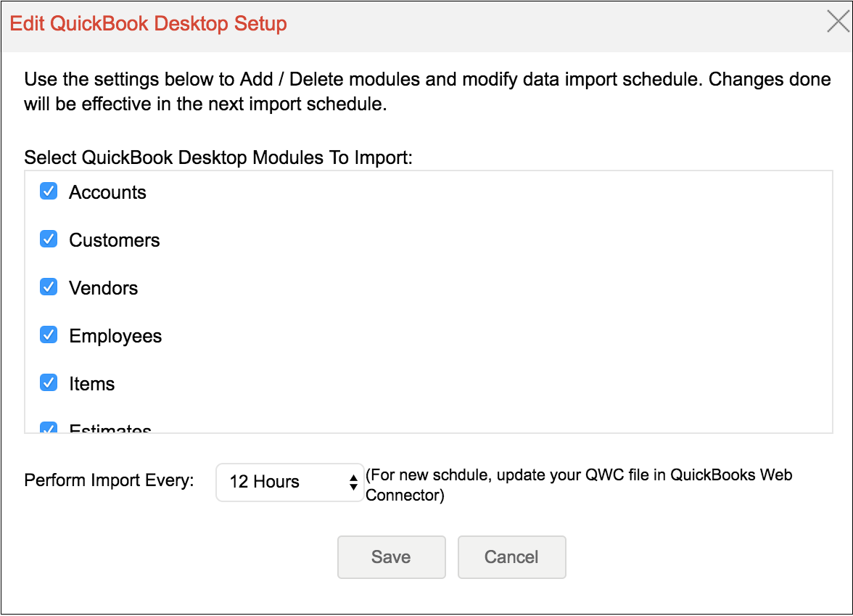
Task: Click the Customers label text
Action: click(115, 240)
